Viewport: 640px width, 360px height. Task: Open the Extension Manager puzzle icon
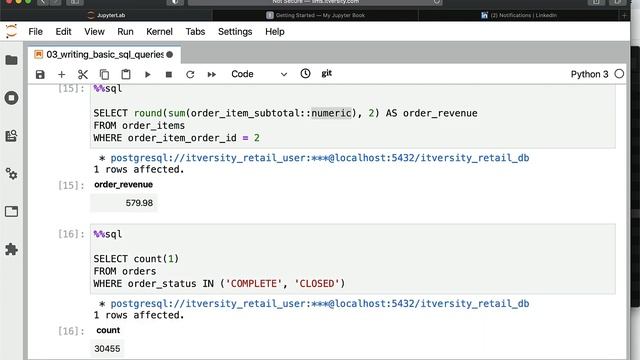(11, 249)
